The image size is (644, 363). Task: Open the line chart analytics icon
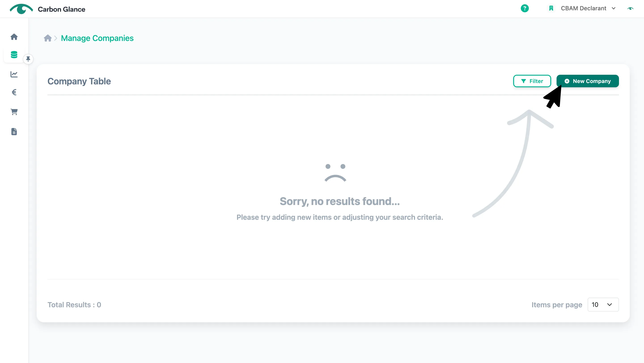click(14, 74)
